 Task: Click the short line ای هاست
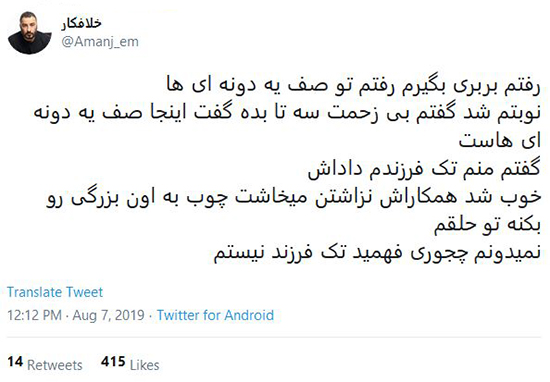(500, 141)
